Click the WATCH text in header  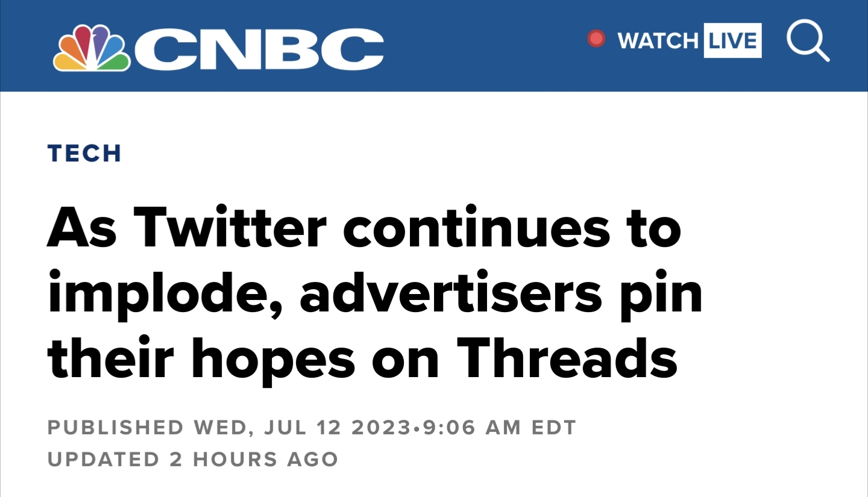pyautogui.click(x=658, y=41)
